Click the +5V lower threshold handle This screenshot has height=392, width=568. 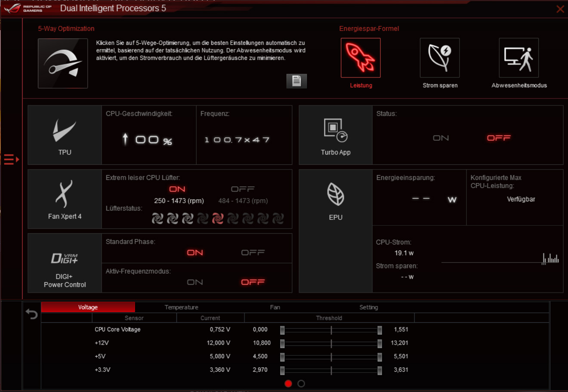coord(282,357)
